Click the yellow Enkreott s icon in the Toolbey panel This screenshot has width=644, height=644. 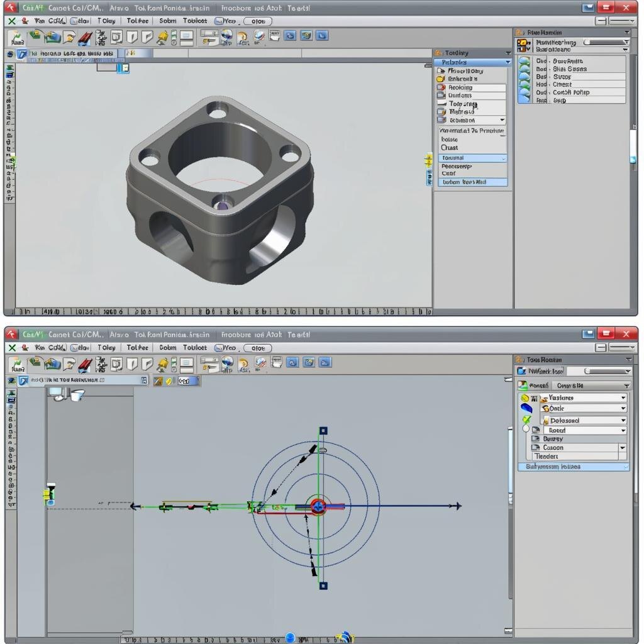click(441, 79)
